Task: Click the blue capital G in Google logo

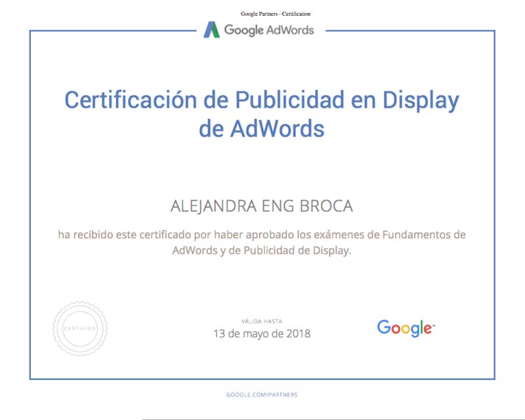Action: [384, 327]
